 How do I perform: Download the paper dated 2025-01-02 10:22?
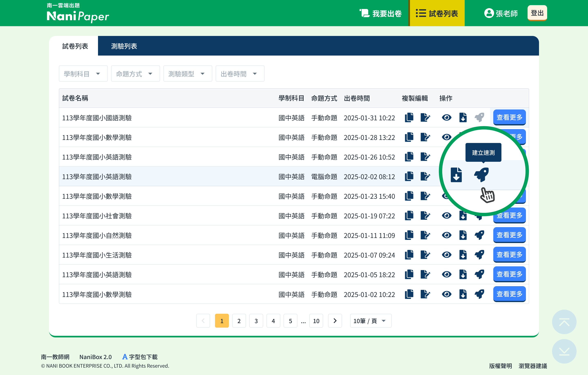click(x=463, y=294)
